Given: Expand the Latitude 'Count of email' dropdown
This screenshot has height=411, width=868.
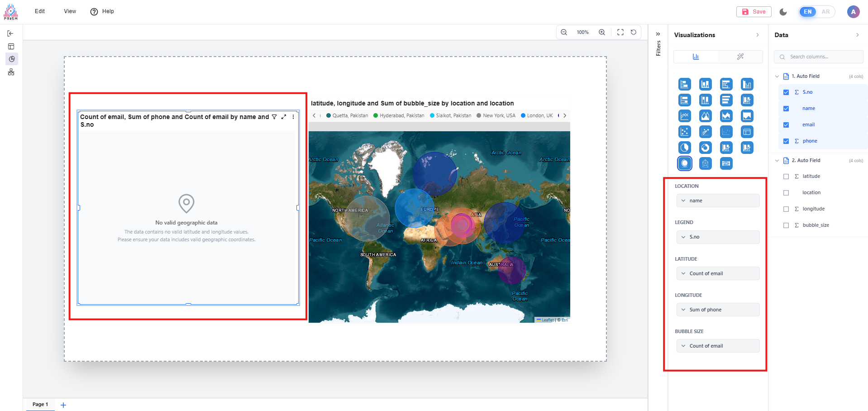Looking at the screenshot, I should coord(718,273).
